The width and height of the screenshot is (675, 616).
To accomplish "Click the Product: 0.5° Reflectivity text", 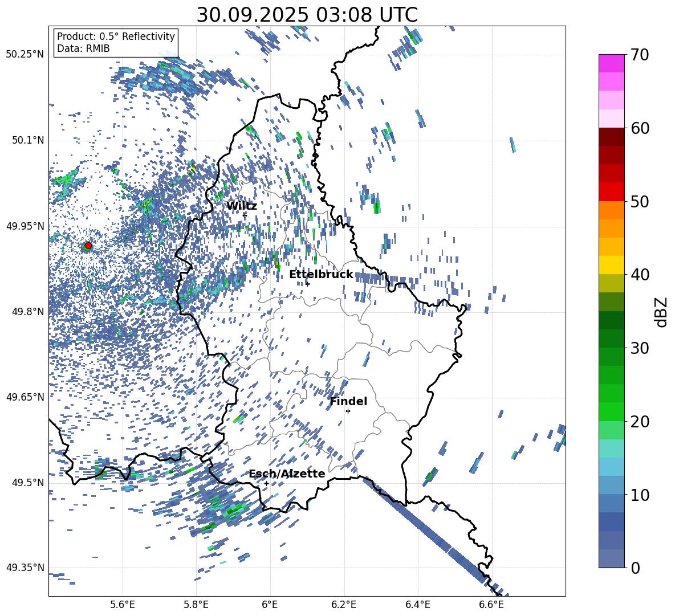I will pyautogui.click(x=116, y=36).
